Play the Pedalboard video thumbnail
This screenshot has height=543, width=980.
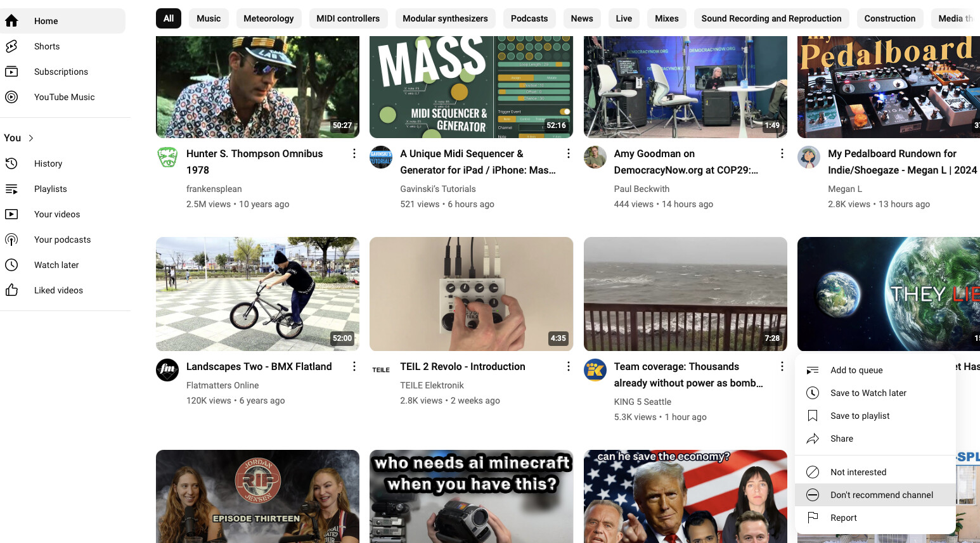[889, 87]
